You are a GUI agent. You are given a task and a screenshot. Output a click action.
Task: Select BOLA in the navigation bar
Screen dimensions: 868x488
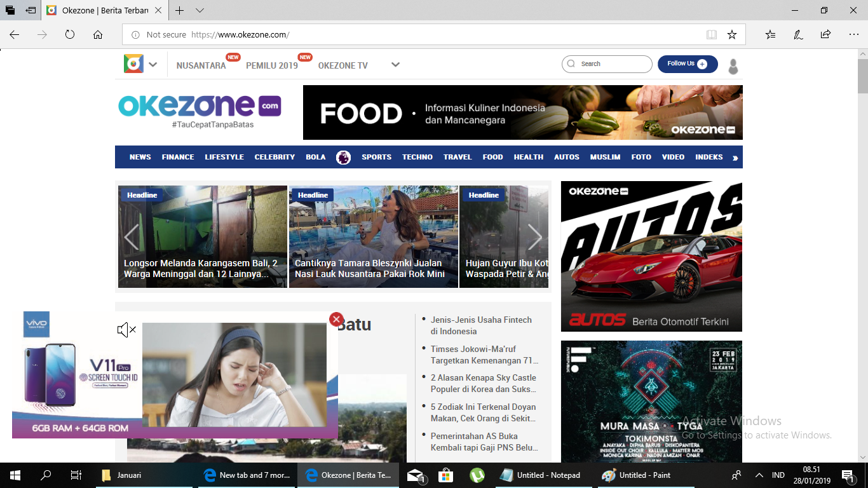[x=316, y=157]
